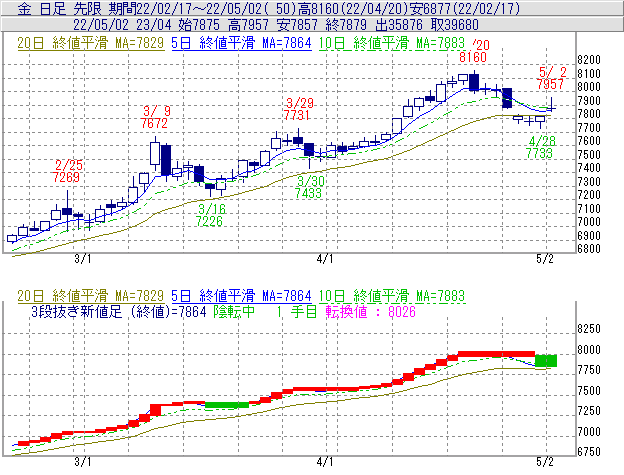Click the 20日 終値平滑 MA=7829 legend in upper chart

[x=91, y=43]
